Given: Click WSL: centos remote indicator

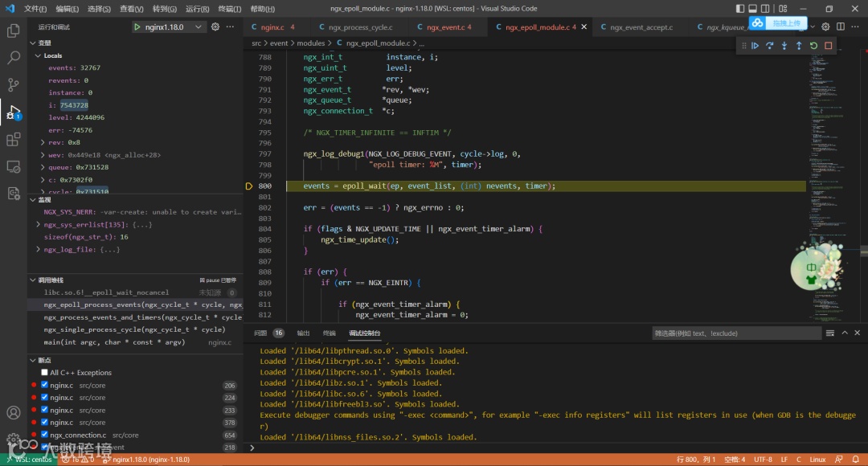Looking at the screenshot, I should click(x=29, y=460).
